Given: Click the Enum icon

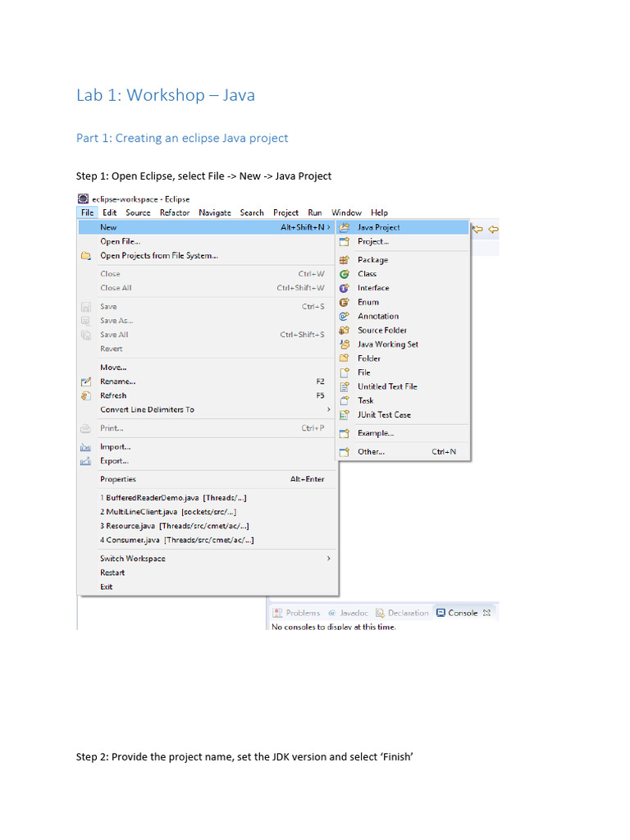Looking at the screenshot, I should [345, 302].
